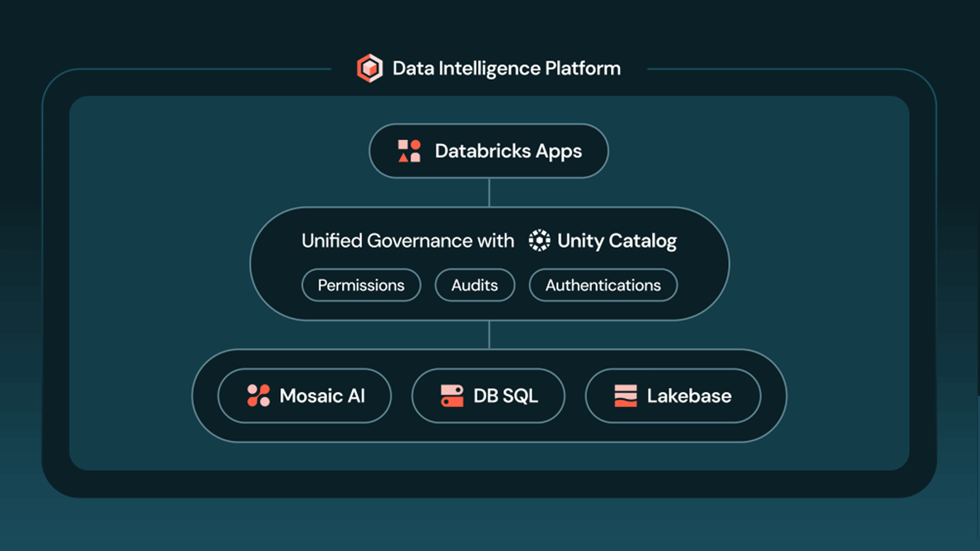Click the DB SQL label text
Screen dimensions: 980x551
506,396
